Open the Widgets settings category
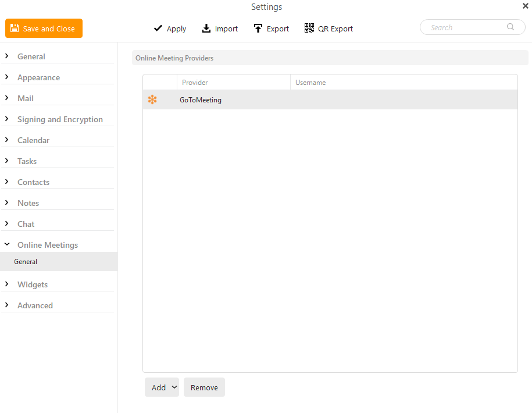Image resolution: width=532 pixels, height=413 pixels. coord(33,284)
